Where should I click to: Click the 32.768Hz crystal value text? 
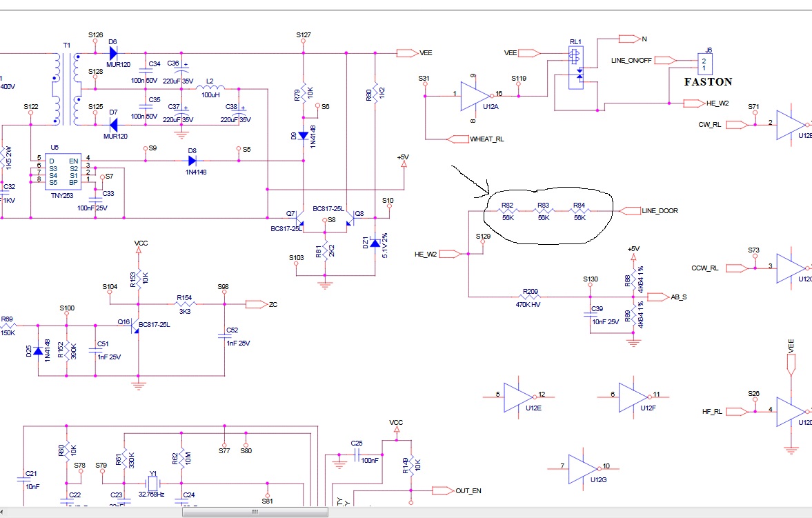[151, 495]
